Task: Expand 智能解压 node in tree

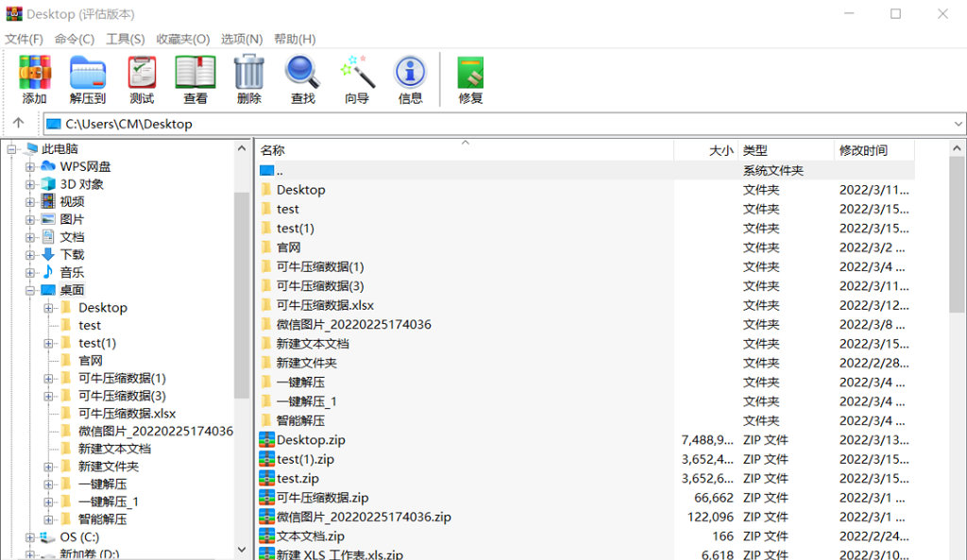Action: click(48, 519)
